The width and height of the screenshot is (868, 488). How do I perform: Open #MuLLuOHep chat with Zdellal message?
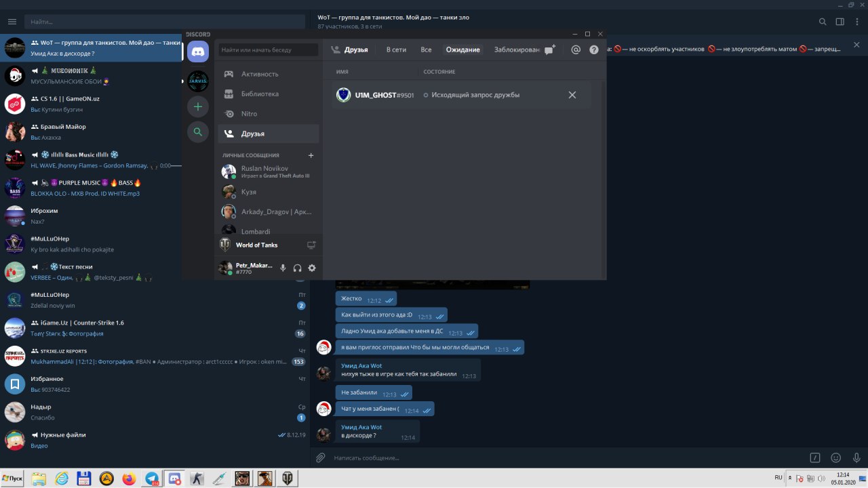coord(155,300)
